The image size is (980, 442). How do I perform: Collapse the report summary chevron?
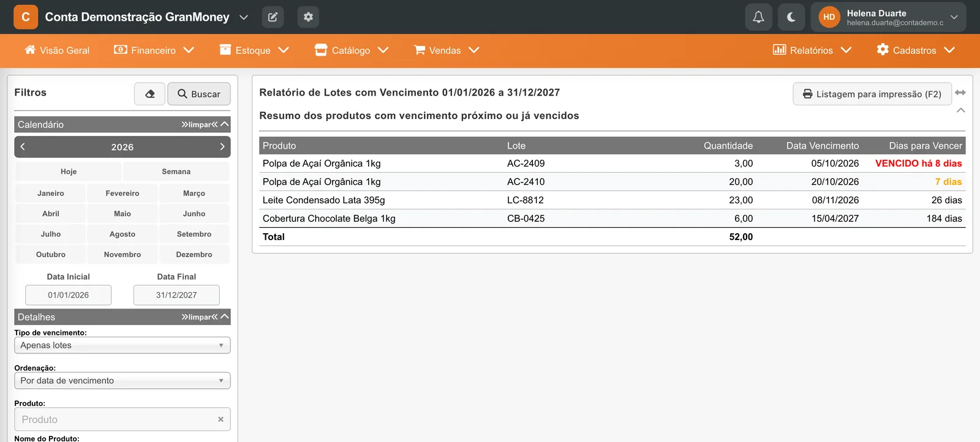[x=961, y=110]
